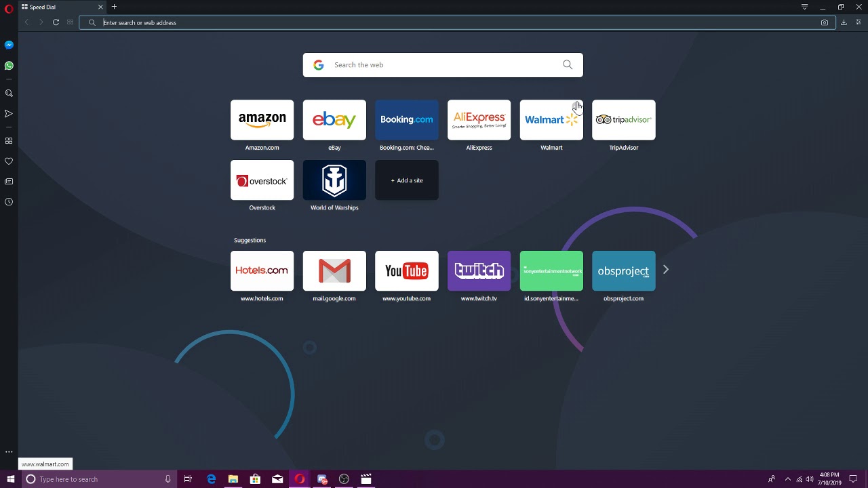Open My Flow sidebar icon
868x488 pixels.
[x=9, y=114]
